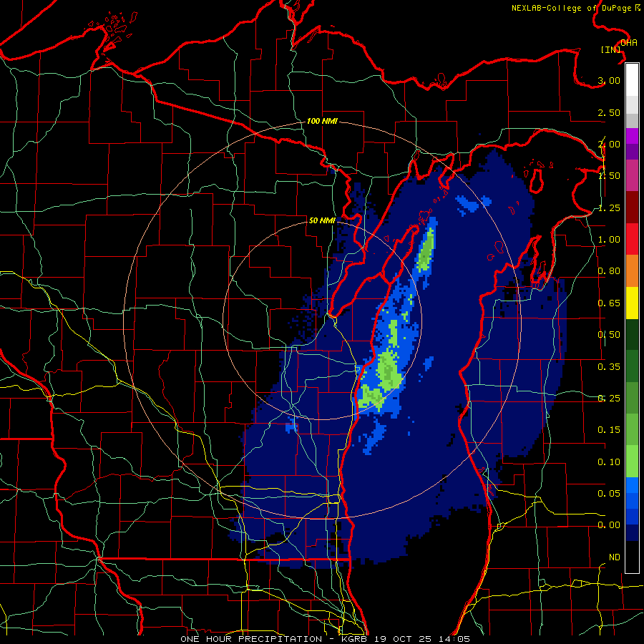Click the 0.80 legend value

coord(609,271)
